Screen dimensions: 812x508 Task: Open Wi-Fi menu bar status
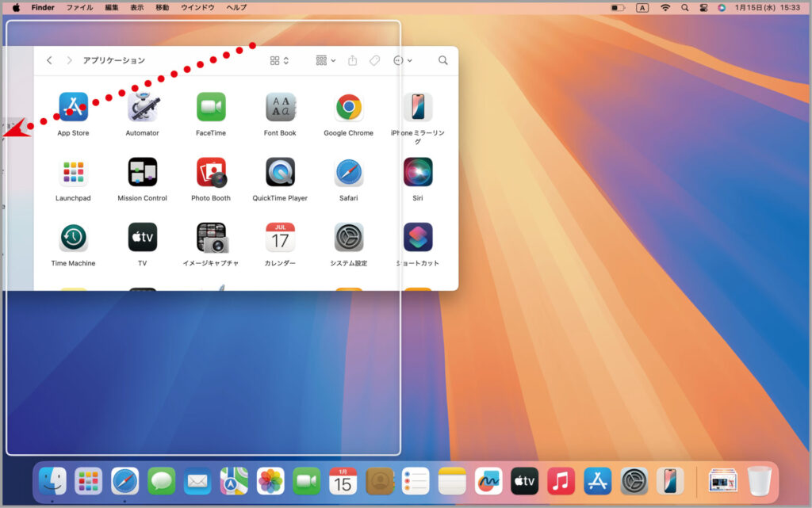[665, 8]
